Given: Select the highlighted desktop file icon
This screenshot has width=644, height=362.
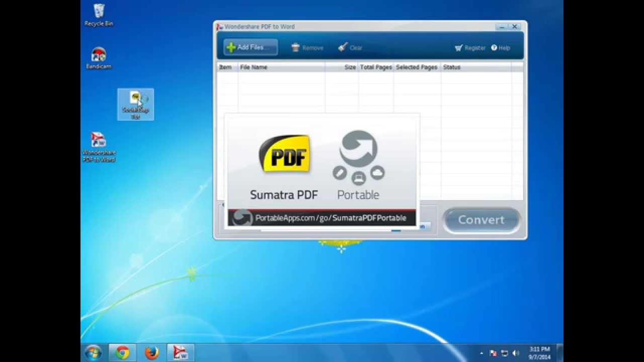Looking at the screenshot, I should (x=136, y=105).
